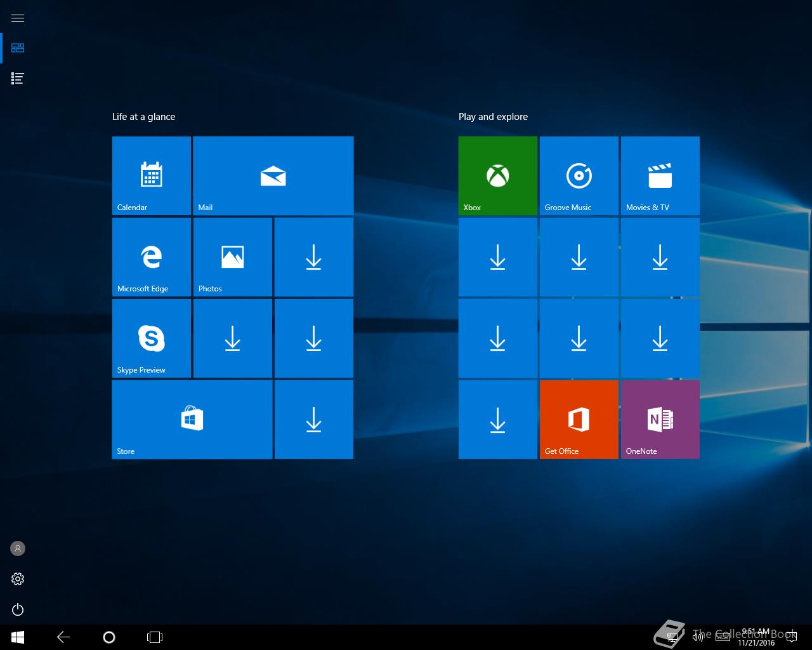Open the Movies & TV tile
Viewport: 812px width, 650px height.
click(660, 176)
